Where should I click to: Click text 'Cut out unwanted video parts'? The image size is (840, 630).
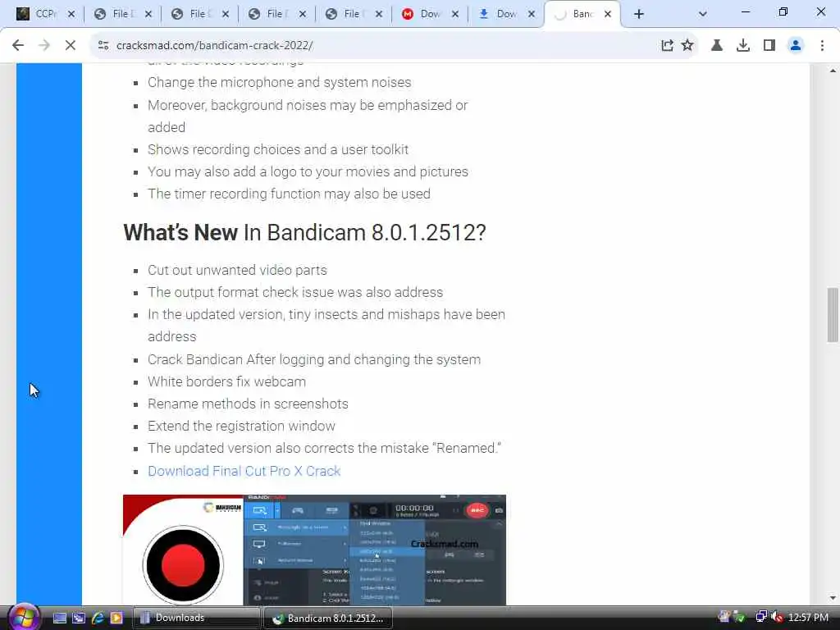pyautogui.click(x=237, y=270)
